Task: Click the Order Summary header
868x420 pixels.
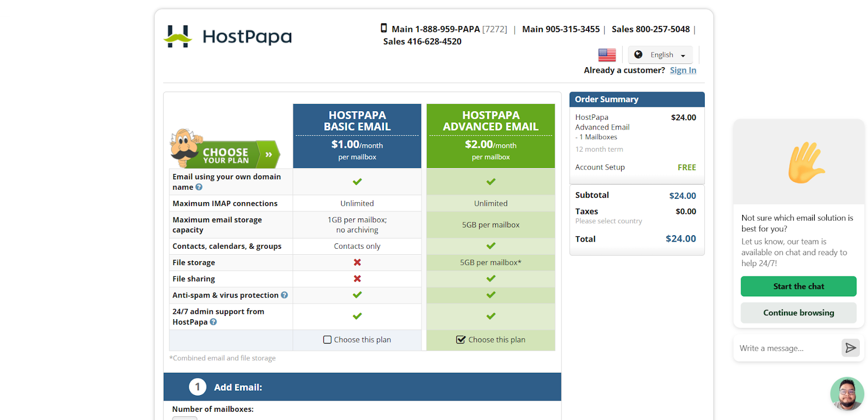Action: tap(637, 99)
